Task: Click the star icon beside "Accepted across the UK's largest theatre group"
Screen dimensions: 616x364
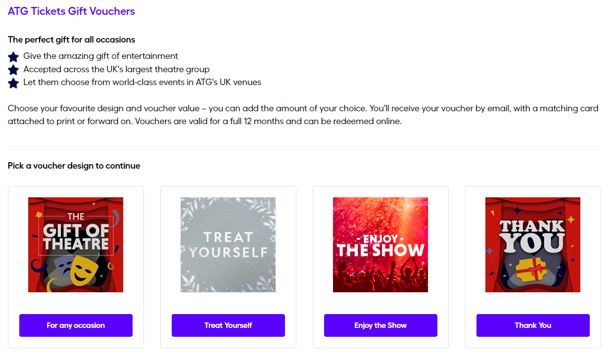Action: [x=13, y=70]
